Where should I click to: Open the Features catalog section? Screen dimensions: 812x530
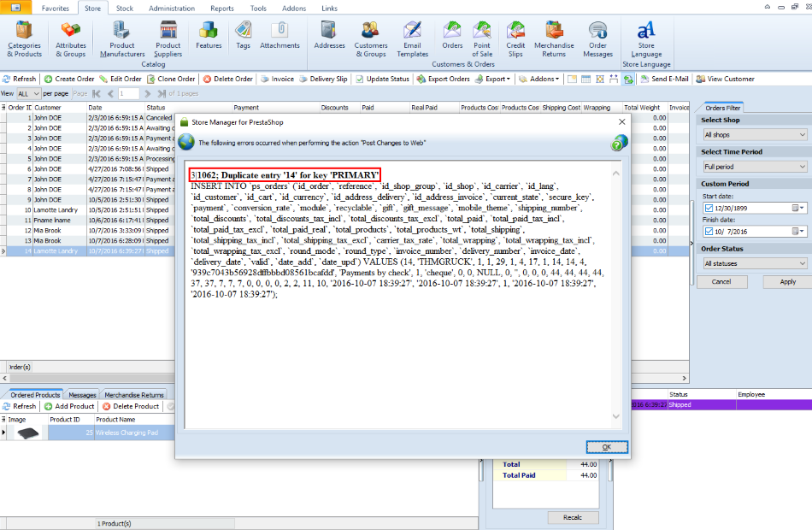click(x=209, y=35)
